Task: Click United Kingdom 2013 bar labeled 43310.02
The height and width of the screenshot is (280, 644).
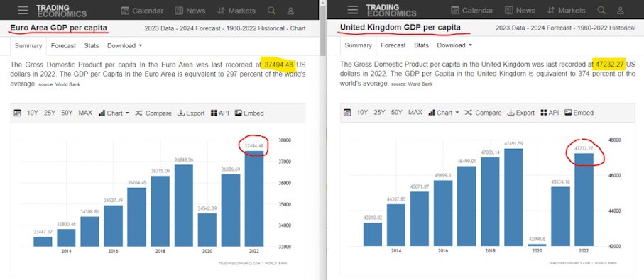Action: 373,235
